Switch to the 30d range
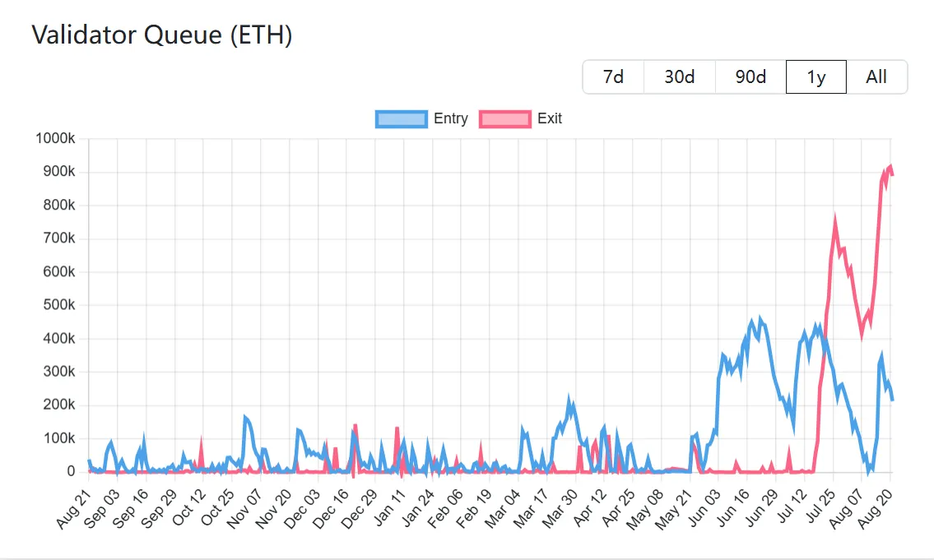The image size is (934, 560). point(680,77)
